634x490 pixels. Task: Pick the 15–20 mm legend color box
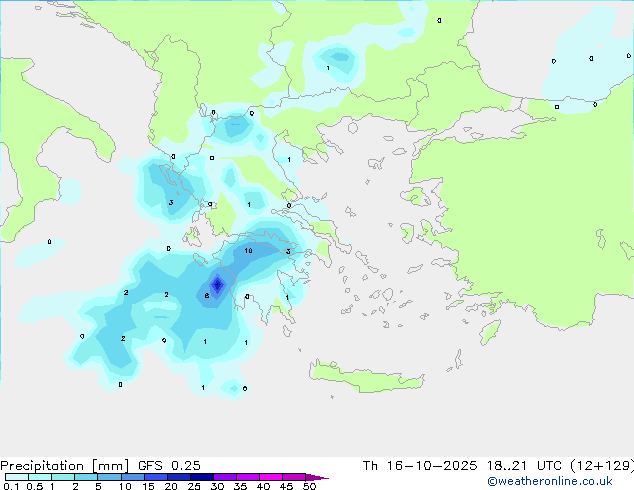coord(155,477)
